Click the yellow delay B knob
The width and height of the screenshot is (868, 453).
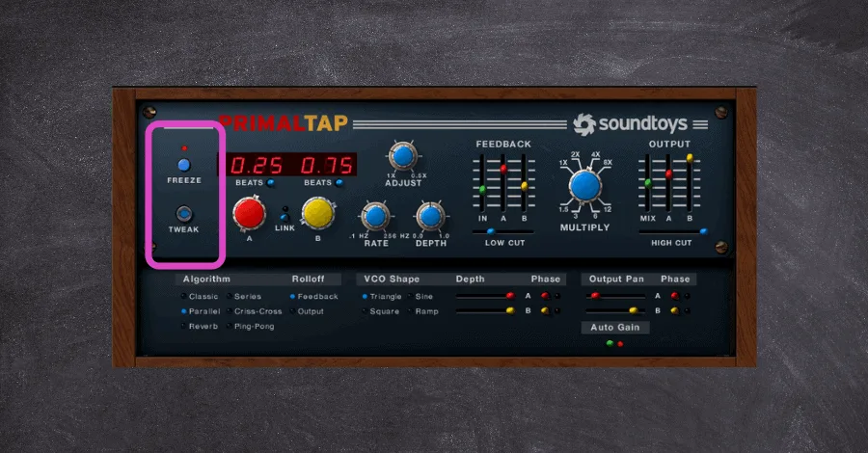pyautogui.click(x=317, y=214)
